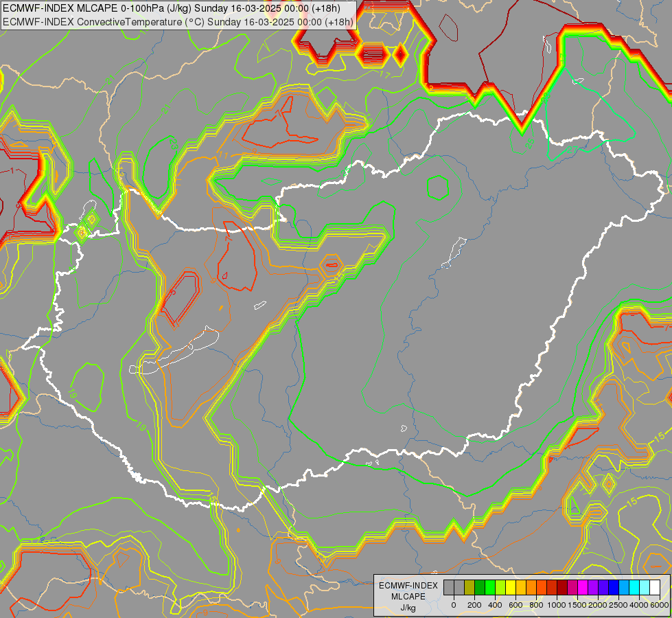Viewport: 672px width, 618px height.
Task: Click the legend unit label J/kg
Action: (x=408, y=608)
